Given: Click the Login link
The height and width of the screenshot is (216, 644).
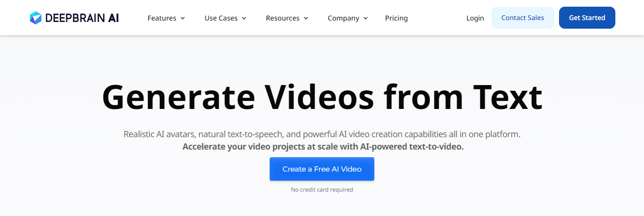Looking at the screenshot, I should (475, 18).
